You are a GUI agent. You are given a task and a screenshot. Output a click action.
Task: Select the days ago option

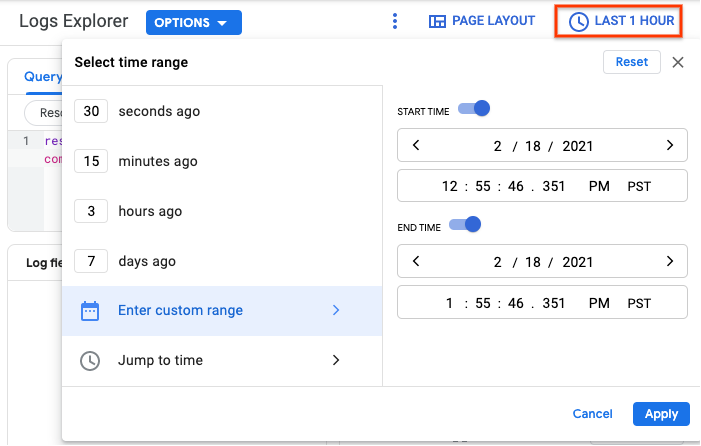(x=146, y=262)
